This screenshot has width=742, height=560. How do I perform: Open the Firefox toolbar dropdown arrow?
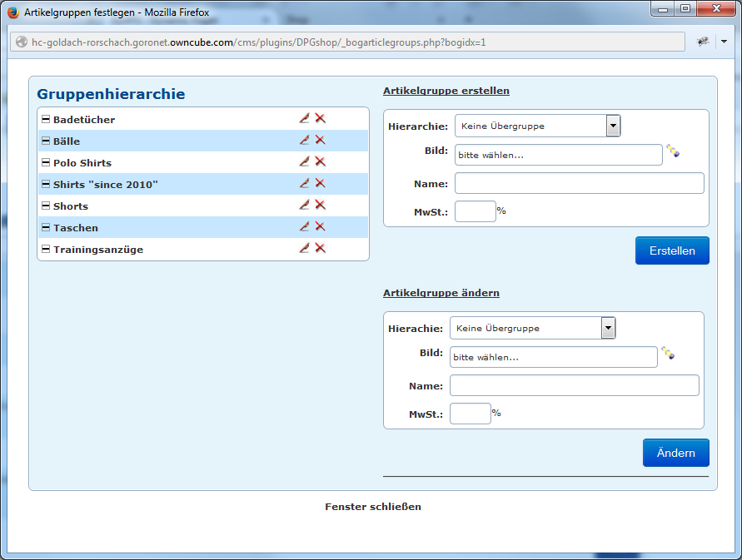click(x=724, y=41)
